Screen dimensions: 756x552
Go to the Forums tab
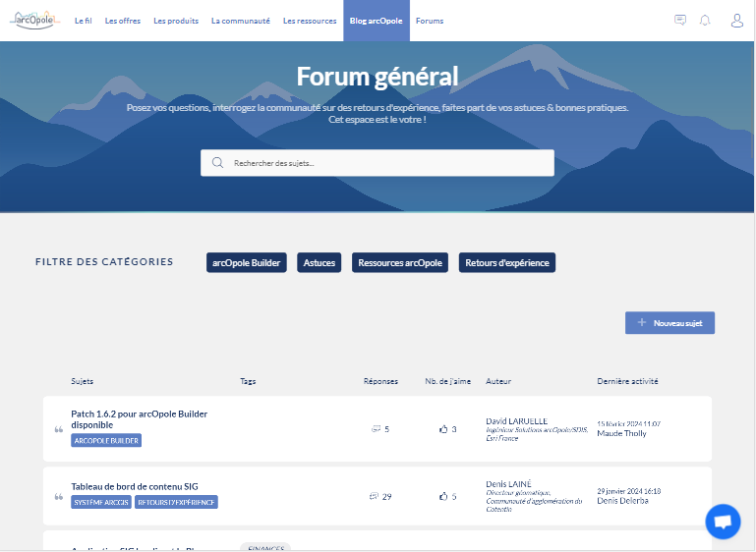(x=430, y=21)
